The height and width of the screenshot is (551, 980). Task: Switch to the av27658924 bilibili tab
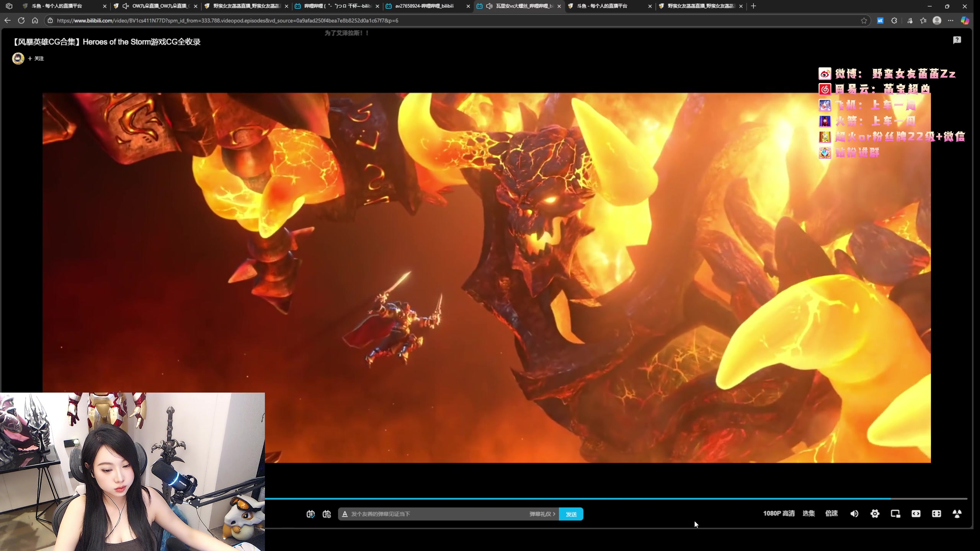tap(428, 6)
